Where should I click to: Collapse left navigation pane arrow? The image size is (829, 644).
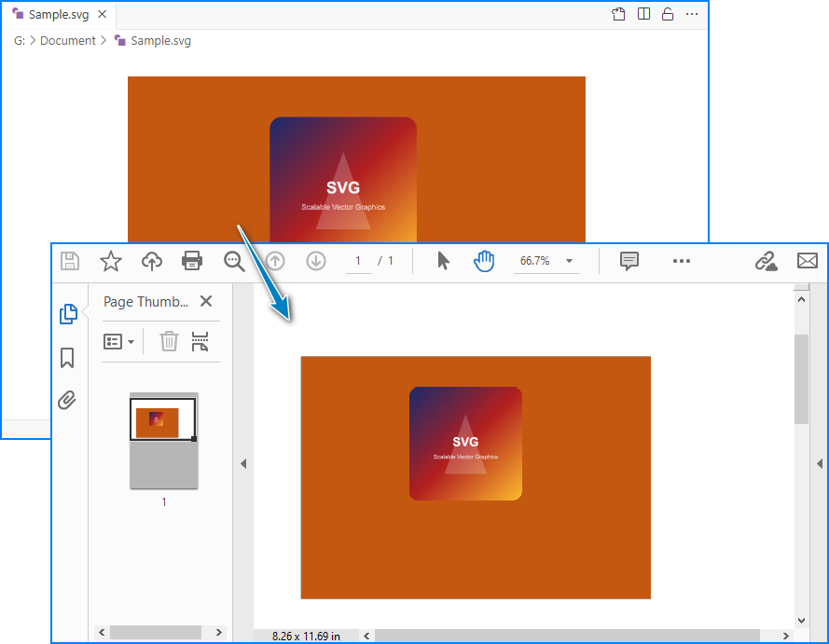tap(243, 463)
